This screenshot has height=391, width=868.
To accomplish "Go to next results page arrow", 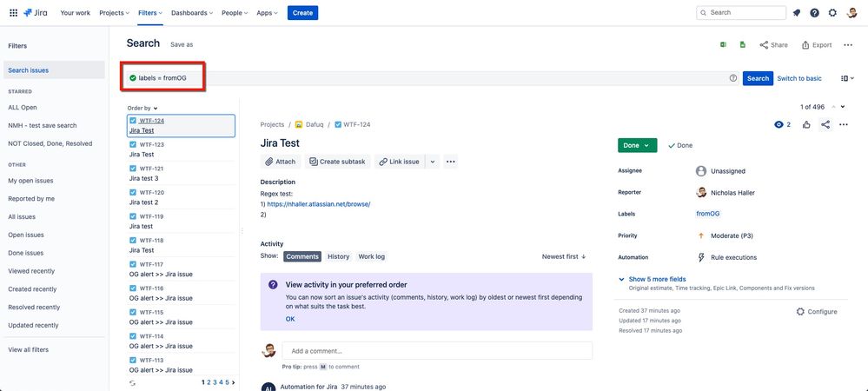I will point(233,382).
